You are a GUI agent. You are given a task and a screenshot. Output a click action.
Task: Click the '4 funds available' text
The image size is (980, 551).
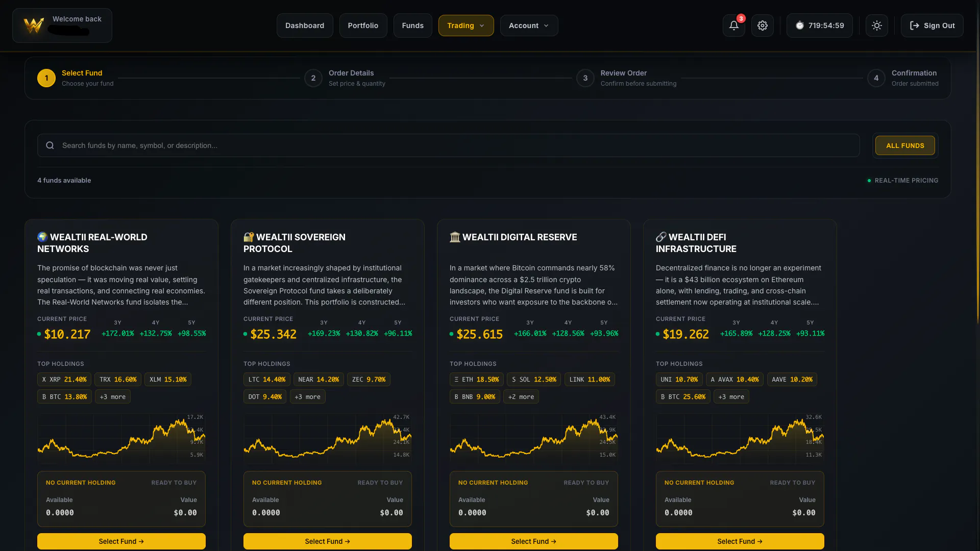[x=64, y=181]
